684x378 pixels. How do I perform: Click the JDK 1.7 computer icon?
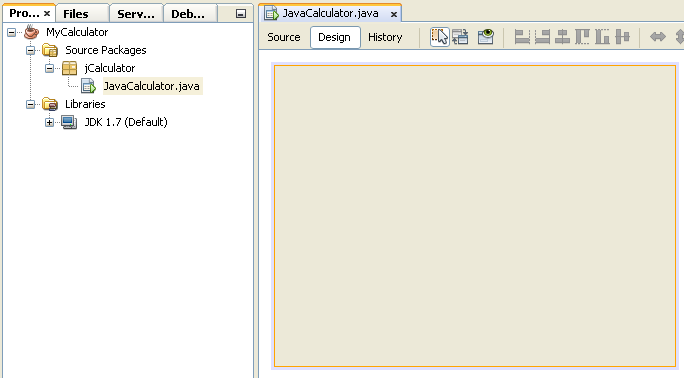pyautogui.click(x=69, y=123)
